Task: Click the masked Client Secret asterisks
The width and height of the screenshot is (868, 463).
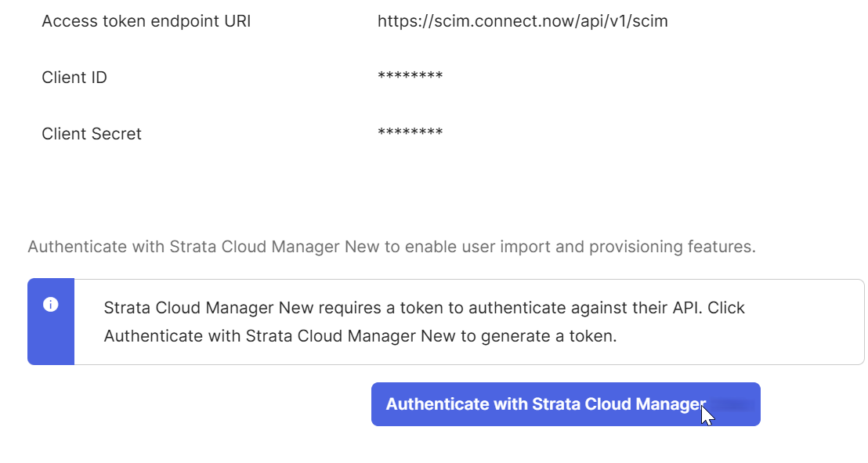Action: click(x=410, y=132)
